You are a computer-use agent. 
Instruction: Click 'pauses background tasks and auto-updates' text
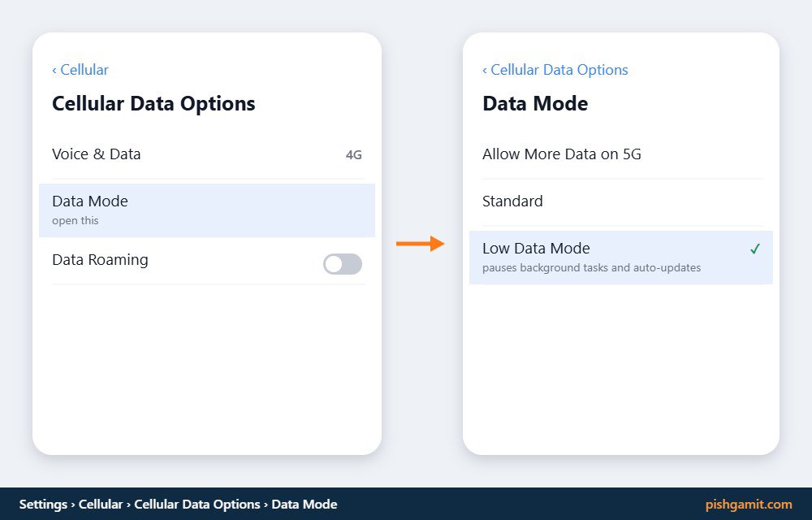[x=591, y=268]
